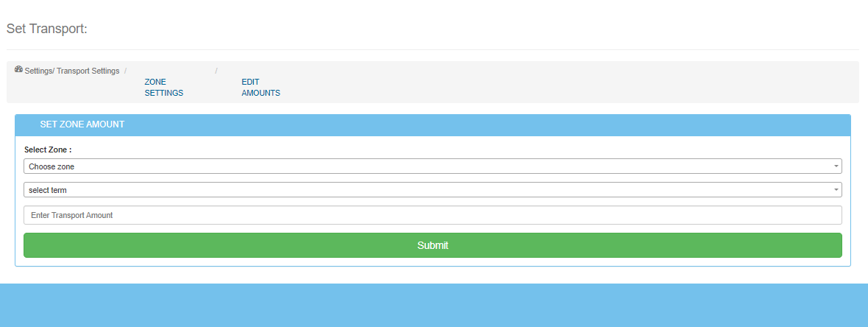Click the white panel area below Submit

point(433,261)
